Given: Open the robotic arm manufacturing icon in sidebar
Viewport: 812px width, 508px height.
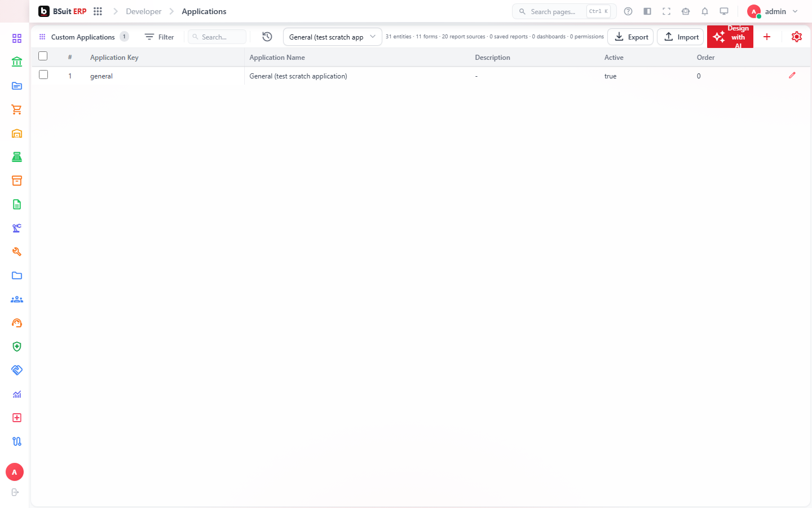Looking at the screenshot, I should [x=17, y=228].
